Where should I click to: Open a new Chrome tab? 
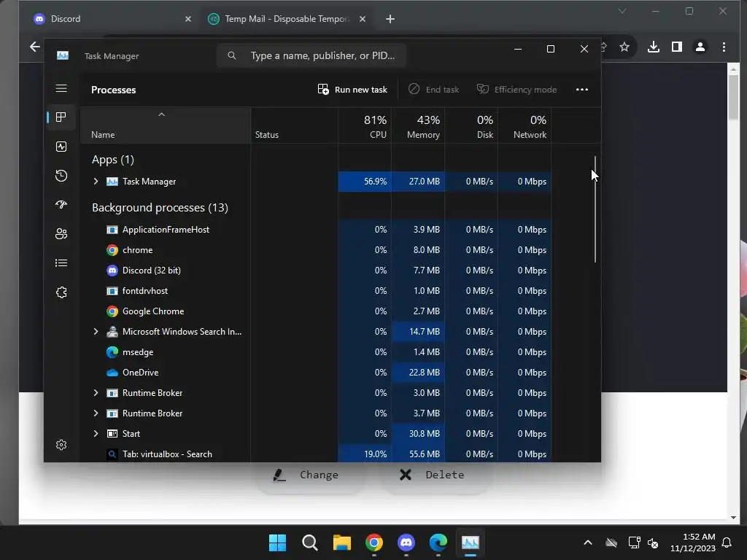coord(390,19)
